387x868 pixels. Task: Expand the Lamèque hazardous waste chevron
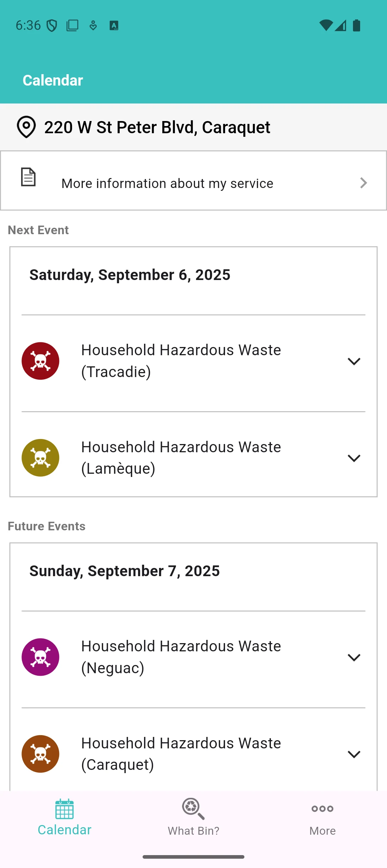coord(354,458)
